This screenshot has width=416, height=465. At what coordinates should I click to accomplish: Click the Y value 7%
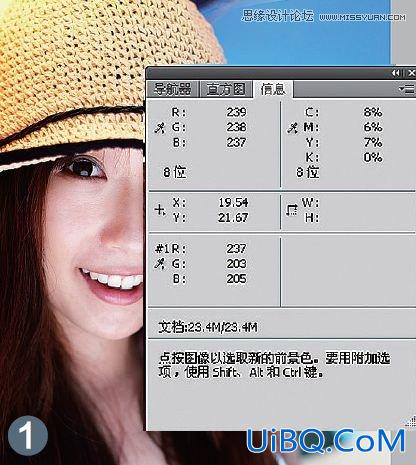(373, 142)
